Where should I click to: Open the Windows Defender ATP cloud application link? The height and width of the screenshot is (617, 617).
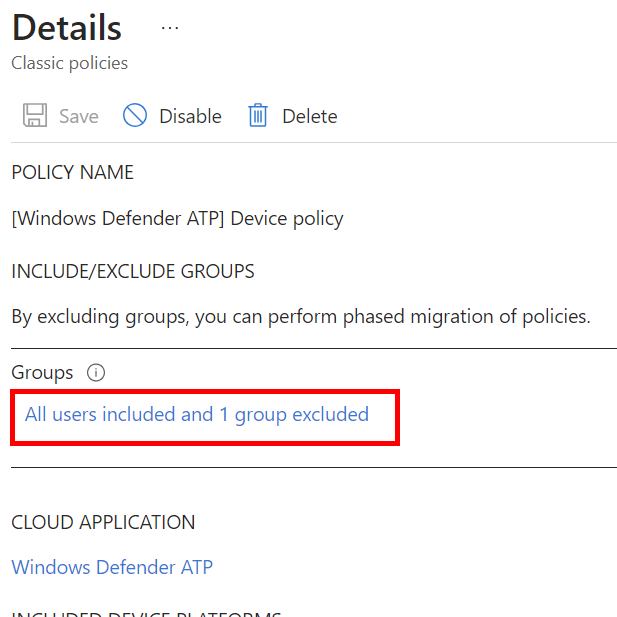[x=112, y=567]
